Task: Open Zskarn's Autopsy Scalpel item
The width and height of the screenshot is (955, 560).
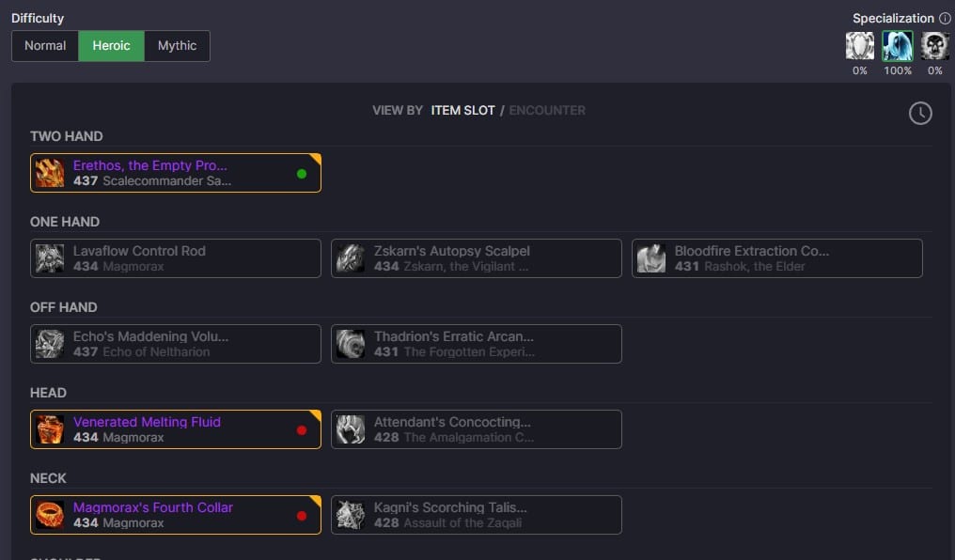Action: 477,258
